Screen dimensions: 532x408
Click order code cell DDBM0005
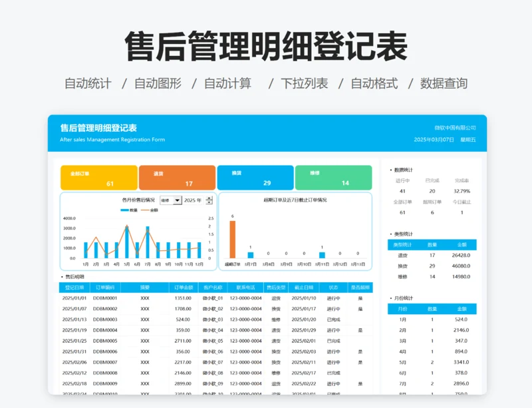105,341
